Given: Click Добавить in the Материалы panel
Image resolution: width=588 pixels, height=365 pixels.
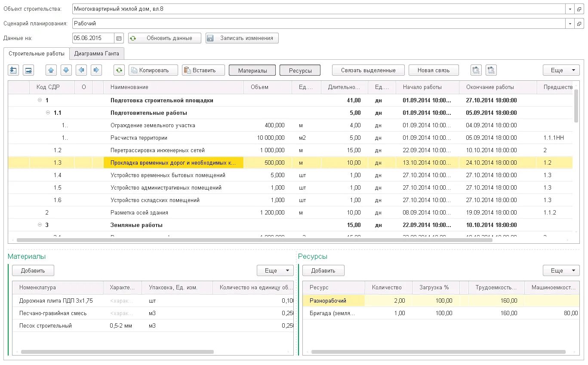Looking at the screenshot, I should 33,270.
